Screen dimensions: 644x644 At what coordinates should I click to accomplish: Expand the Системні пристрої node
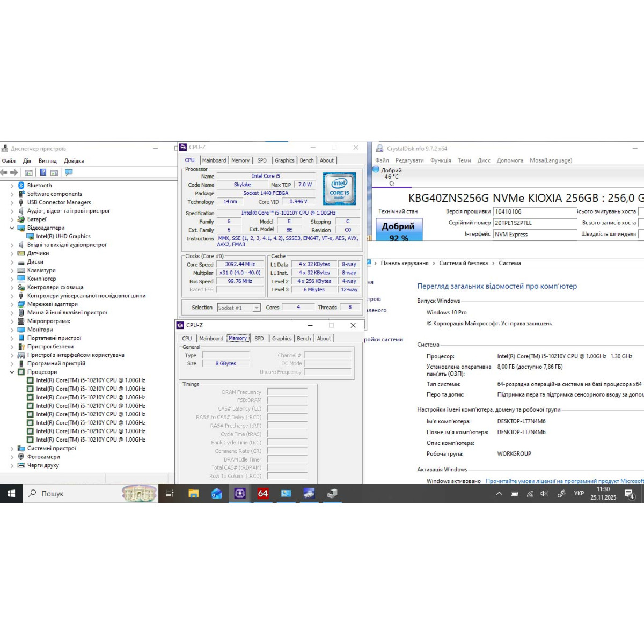[12, 448]
